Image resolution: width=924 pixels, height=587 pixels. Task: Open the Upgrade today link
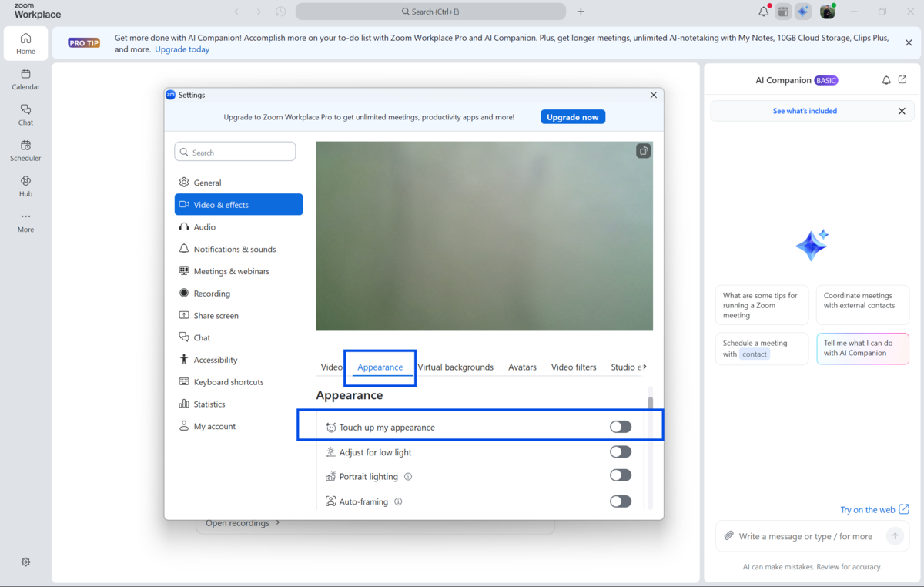click(182, 49)
